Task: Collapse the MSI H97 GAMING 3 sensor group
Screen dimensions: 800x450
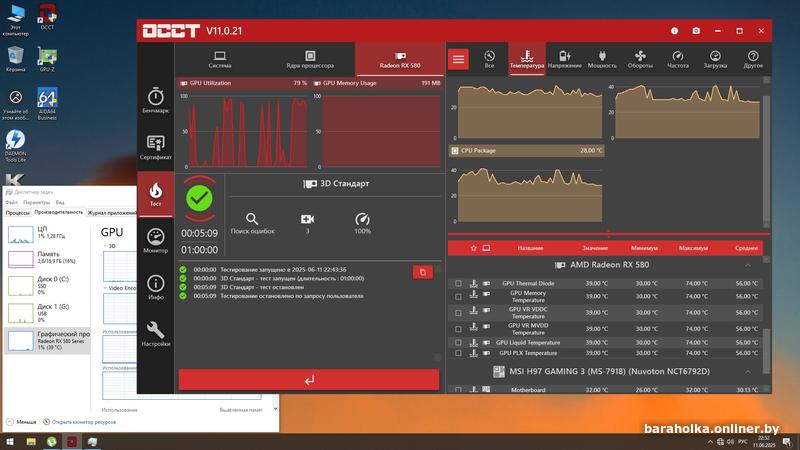Action: tap(747, 372)
